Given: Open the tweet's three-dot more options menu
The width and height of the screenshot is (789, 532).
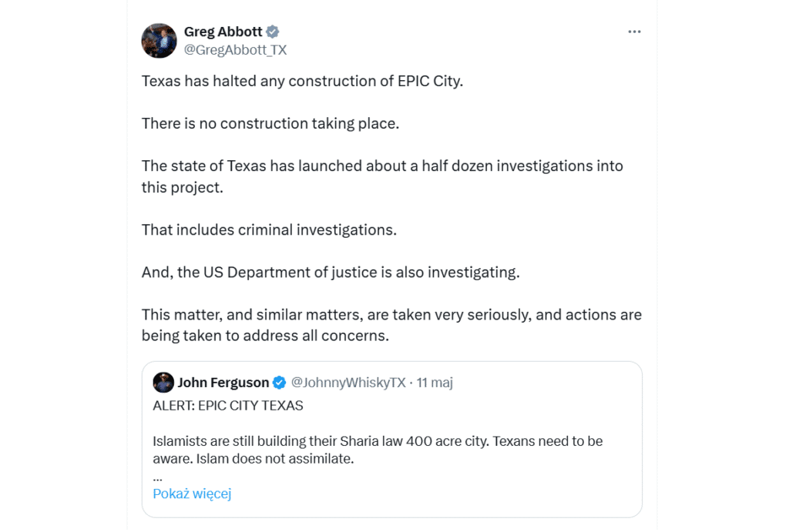Looking at the screenshot, I should pyautogui.click(x=634, y=32).
